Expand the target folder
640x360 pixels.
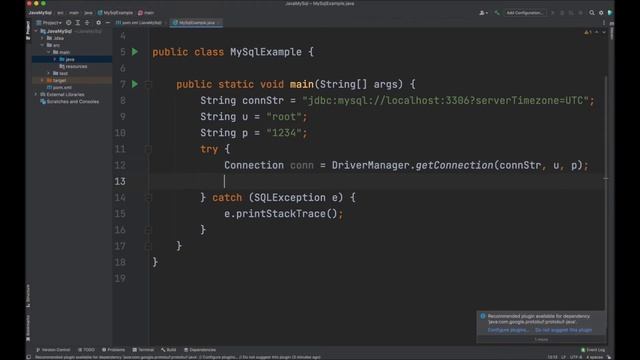click(x=42, y=80)
